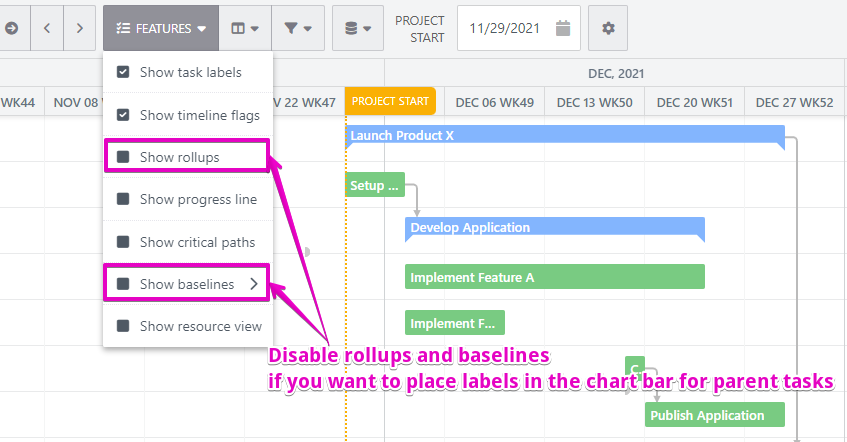Viewport: 847px width, 442px height.
Task: Toggle Show critical paths option
Action: (x=123, y=242)
